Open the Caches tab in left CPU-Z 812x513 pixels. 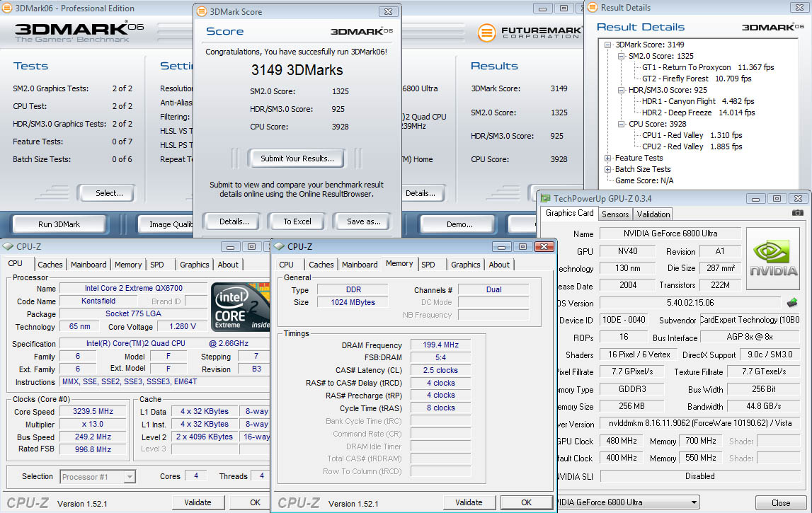pos(50,265)
